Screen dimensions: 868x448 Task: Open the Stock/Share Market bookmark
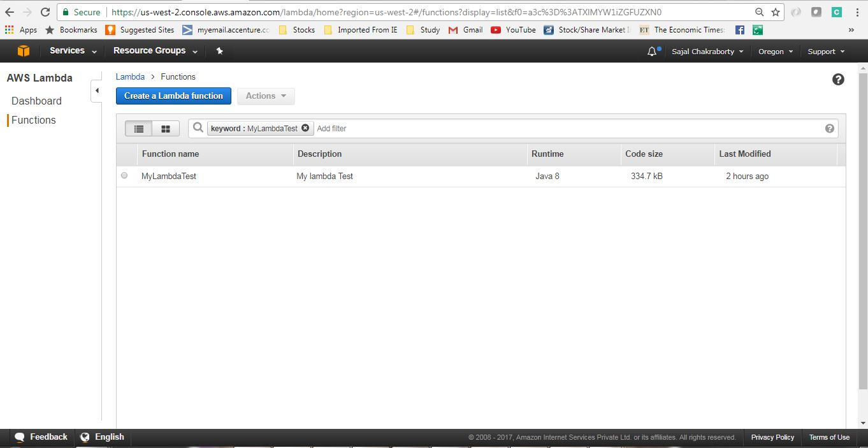pyautogui.click(x=586, y=30)
